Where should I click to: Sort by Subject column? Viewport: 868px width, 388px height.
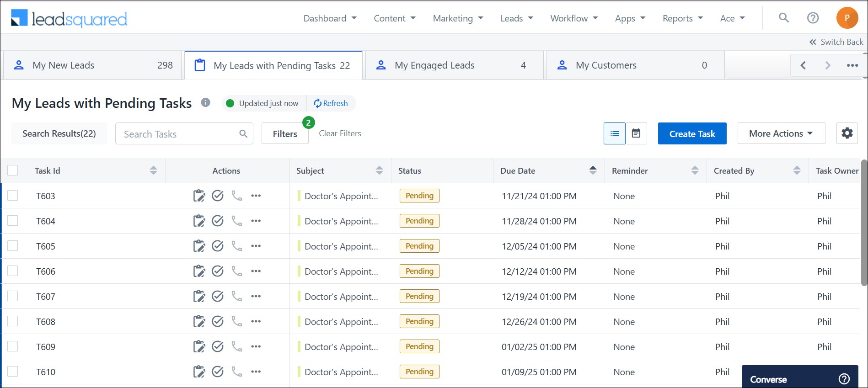pos(379,170)
